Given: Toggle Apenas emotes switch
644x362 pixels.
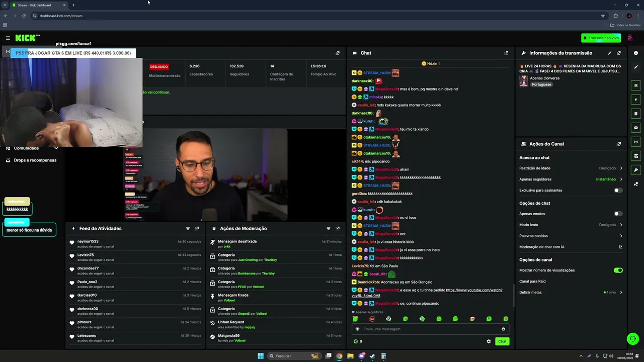Looking at the screenshot, I should (x=618, y=214).
